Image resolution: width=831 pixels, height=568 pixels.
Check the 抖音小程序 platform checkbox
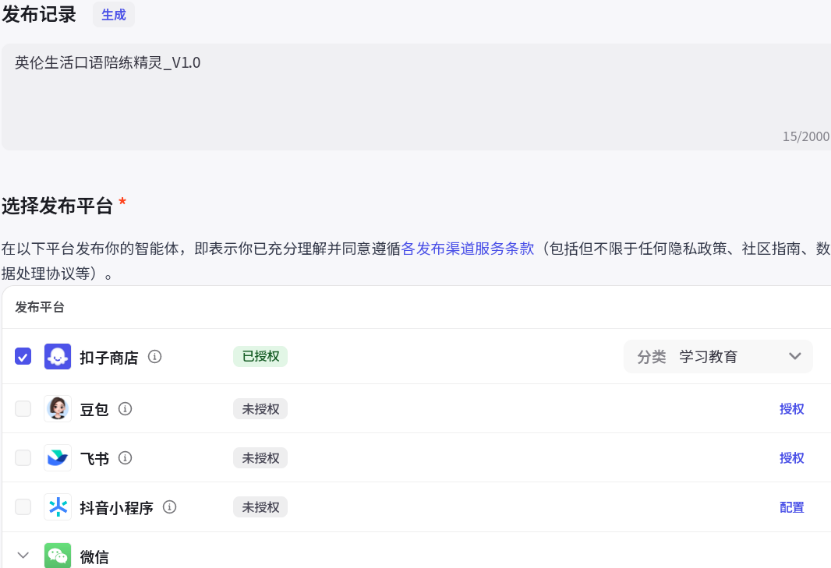pos(23,507)
